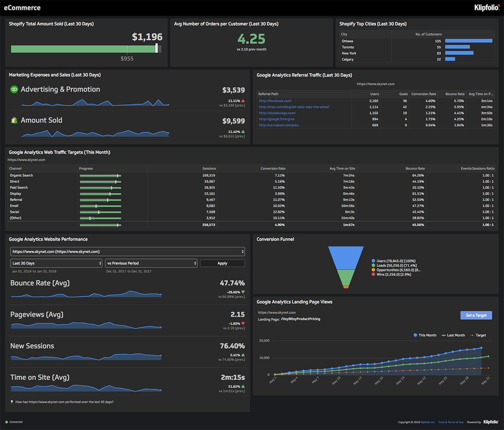504x430 pixels.
Task: Open the Last 30 Days date range dropdown
Action: (56, 263)
